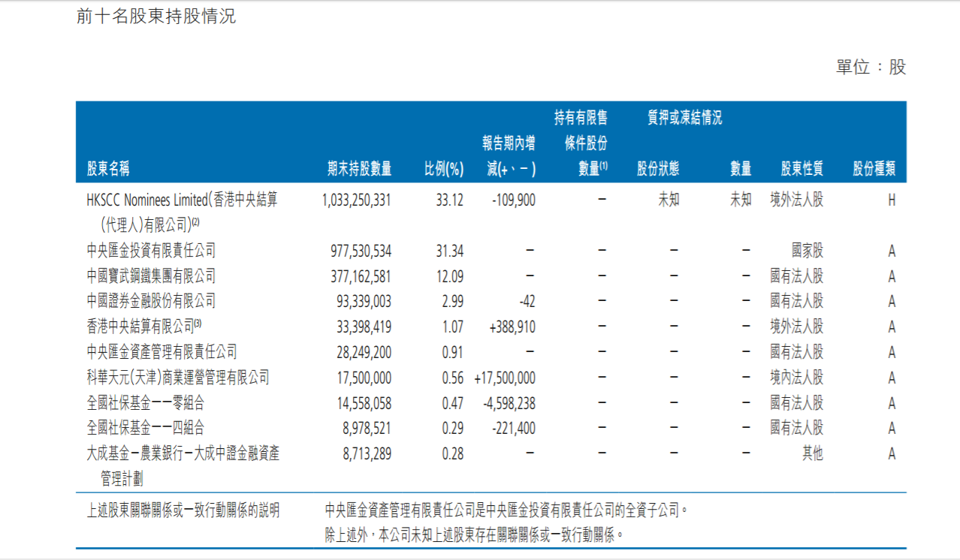Select the 31.34 percentage cell
The height and width of the screenshot is (560, 960).
click(x=450, y=251)
